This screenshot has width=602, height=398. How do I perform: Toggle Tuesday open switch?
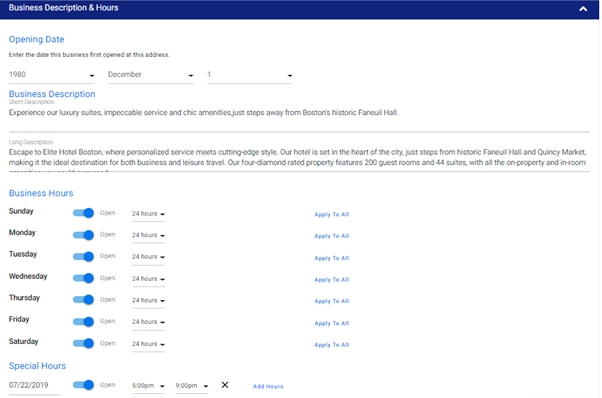click(x=83, y=256)
